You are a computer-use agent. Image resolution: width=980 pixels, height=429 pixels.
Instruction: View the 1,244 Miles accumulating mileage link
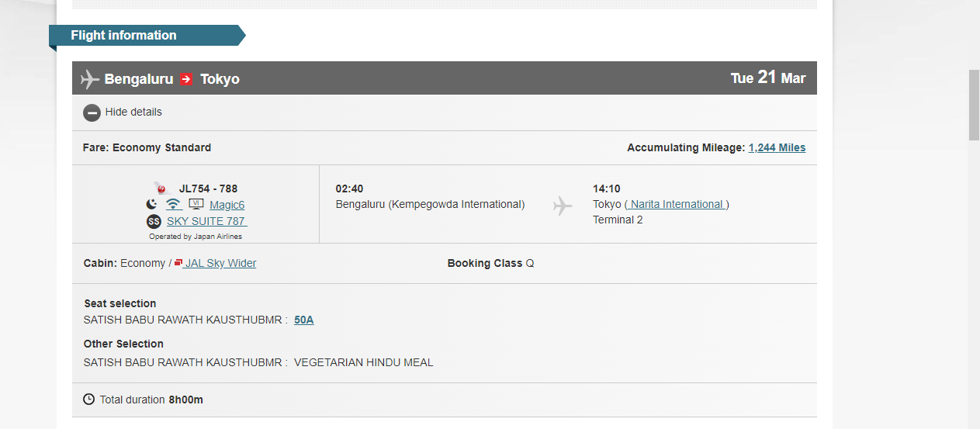click(777, 147)
